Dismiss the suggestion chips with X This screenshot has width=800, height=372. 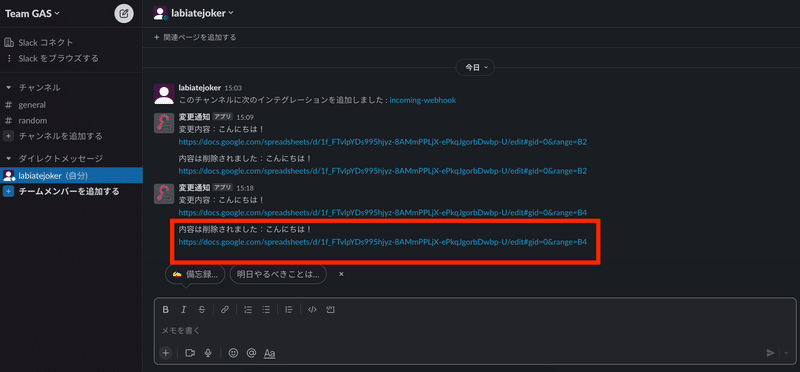coord(341,274)
